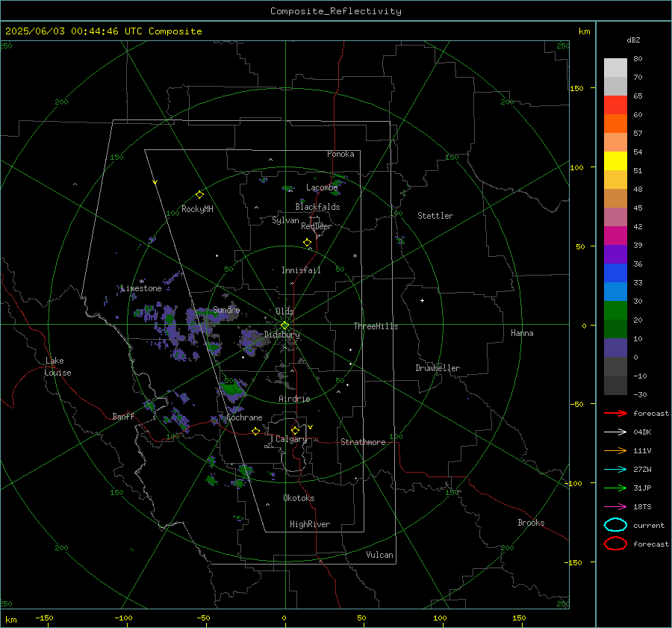The height and width of the screenshot is (628, 672).
Task: Click the 150 right axis tick label
Action: click(x=576, y=88)
